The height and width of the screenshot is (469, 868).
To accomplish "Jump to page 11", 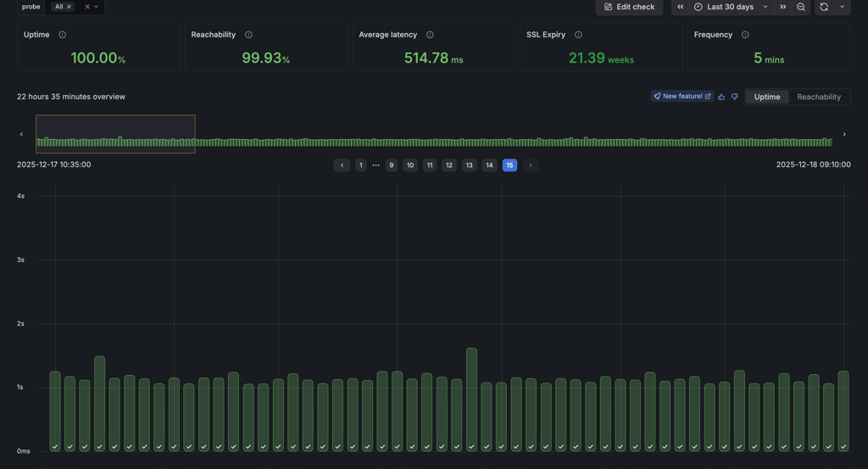I will (x=430, y=165).
